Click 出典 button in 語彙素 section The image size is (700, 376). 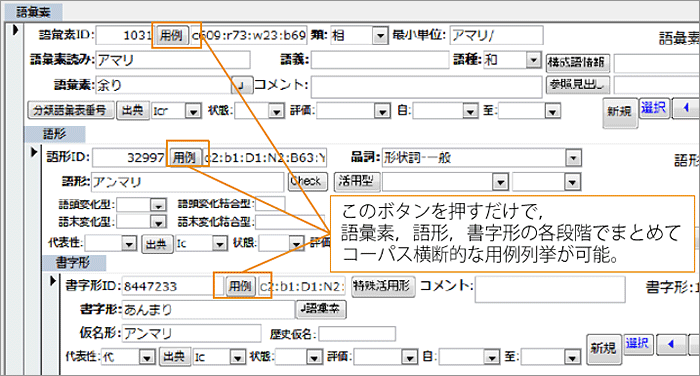click(133, 110)
